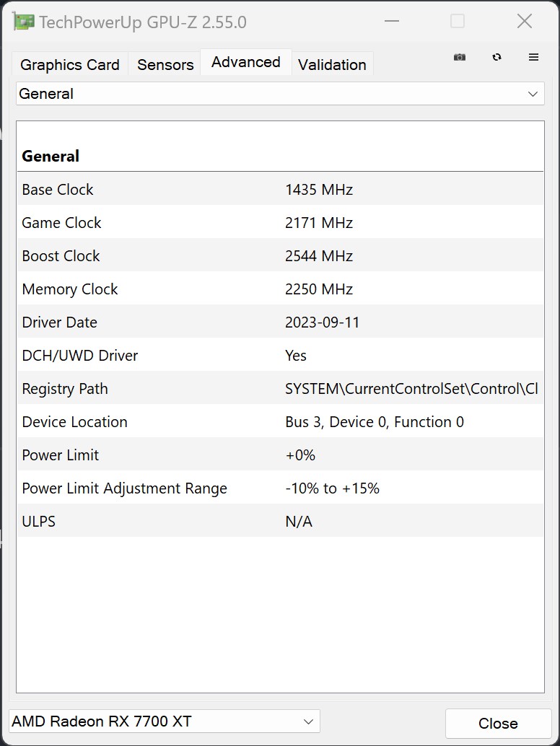Switch to the Sensors tab
The width and height of the screenshot is (560, 746).
click(x=165, y=64)
